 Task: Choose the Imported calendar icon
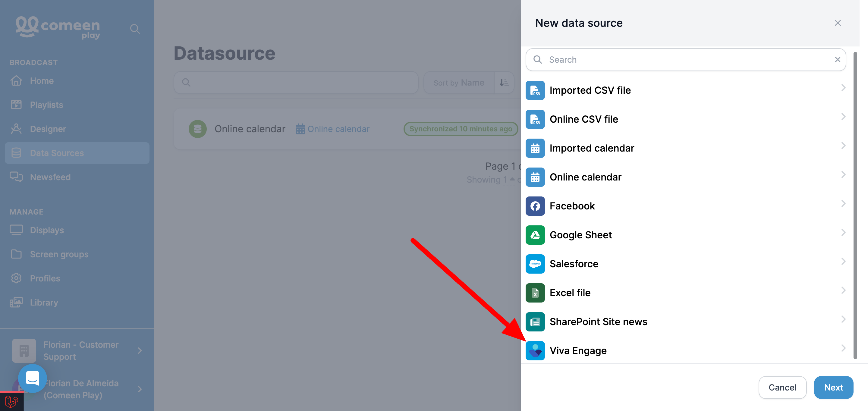pos(535,148)
